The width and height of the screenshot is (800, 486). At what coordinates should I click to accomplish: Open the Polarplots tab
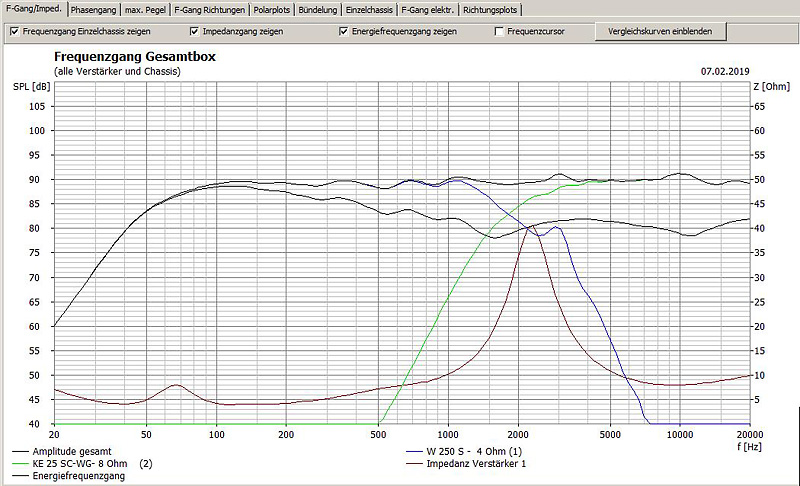coord(273,10)
